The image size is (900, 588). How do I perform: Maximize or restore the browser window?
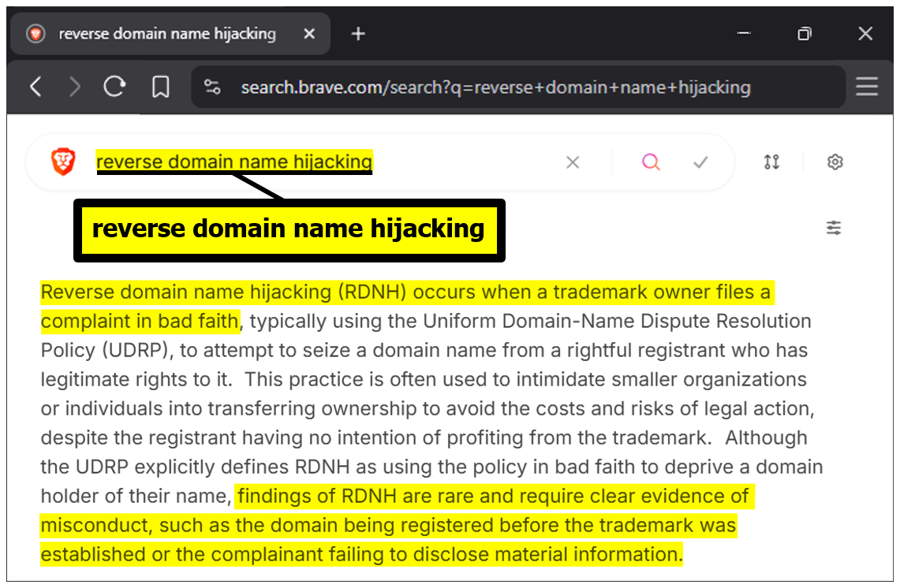pos(804,34)
